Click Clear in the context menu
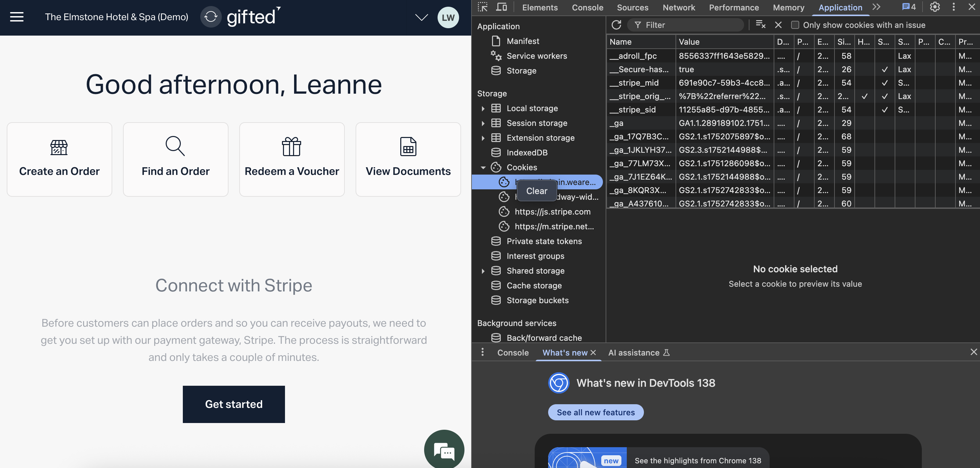Viewport: 980px width, 468px height. (536, 191)
